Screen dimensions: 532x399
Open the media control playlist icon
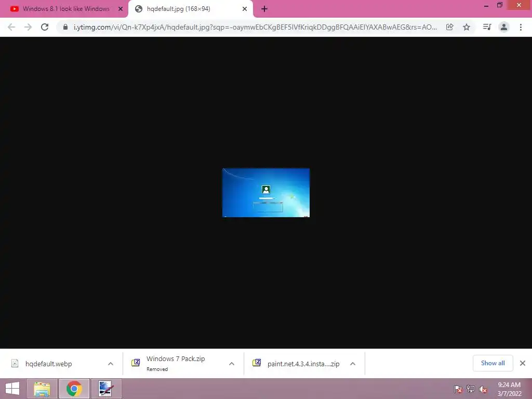[x=487, y=27]
